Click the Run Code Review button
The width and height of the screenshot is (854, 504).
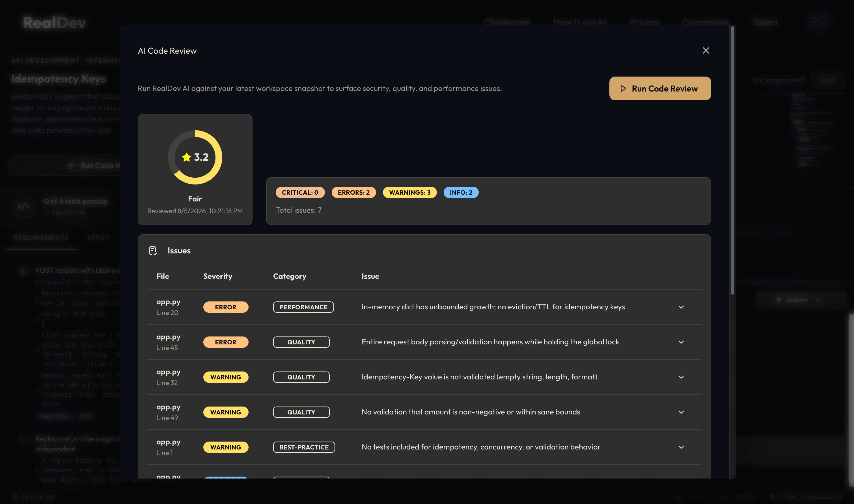click(660, 88)
